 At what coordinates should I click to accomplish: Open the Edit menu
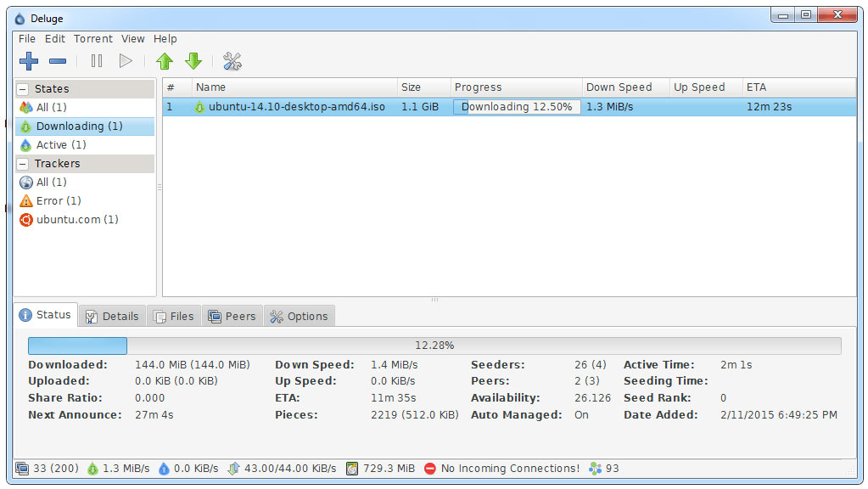(55, 39)
